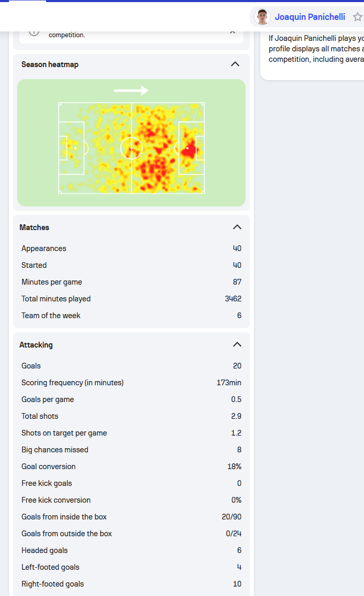Click the Appearances stat row
Screen dimensions: 364x596
click(131, 248)
